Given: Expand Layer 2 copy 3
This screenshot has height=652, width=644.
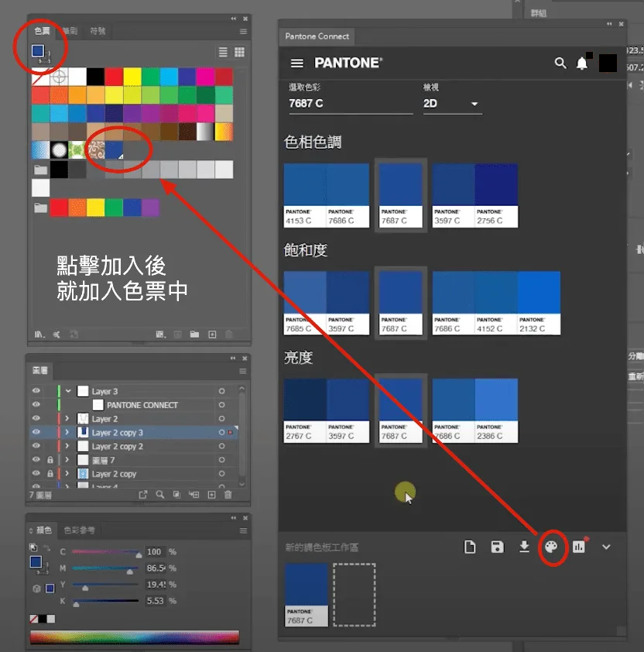Looking at the screenshot, I should pyautogui.click(x=67, y=432).
